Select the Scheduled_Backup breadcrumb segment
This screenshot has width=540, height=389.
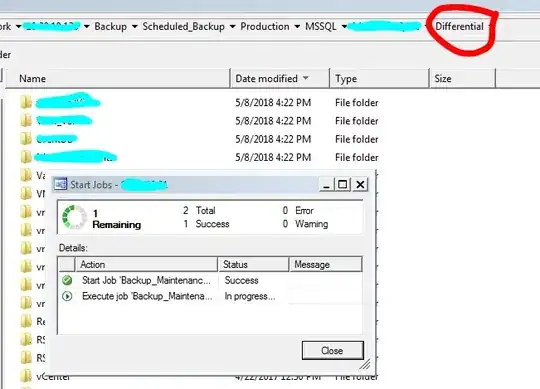pos(184,27)
